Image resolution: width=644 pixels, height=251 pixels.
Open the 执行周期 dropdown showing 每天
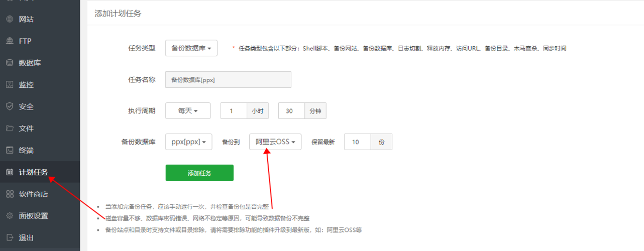click(188, 111)
